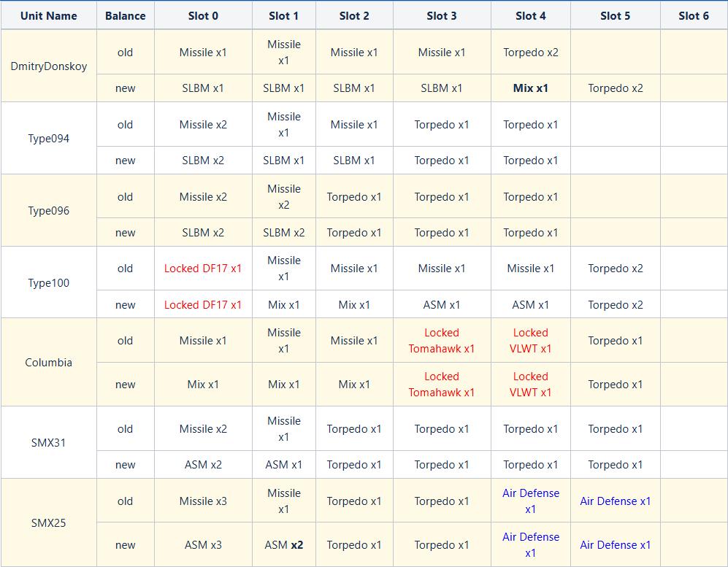Screen dimensions: 728x567
Task: Click the Balance column header
Action: coord(126,16)
